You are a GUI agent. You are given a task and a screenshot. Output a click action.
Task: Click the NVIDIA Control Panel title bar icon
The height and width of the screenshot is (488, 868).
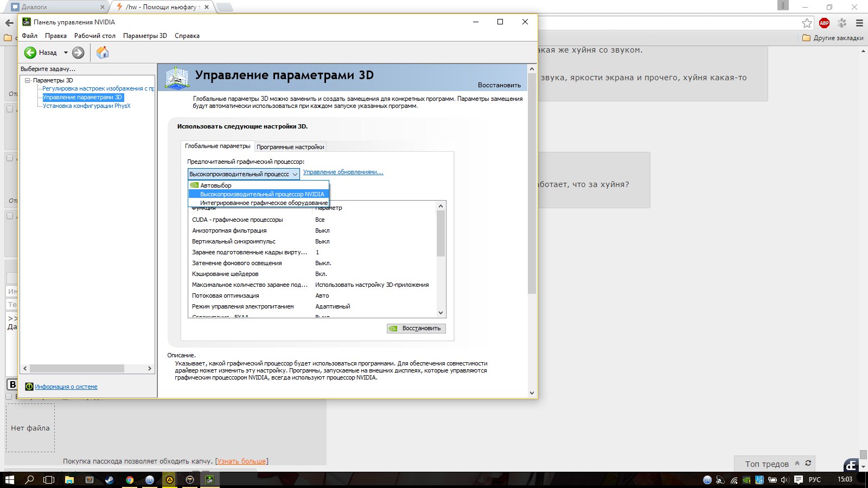(27, 22)
